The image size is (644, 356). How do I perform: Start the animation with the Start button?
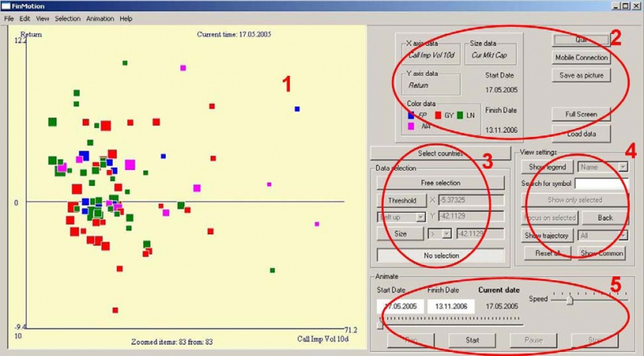473,340
